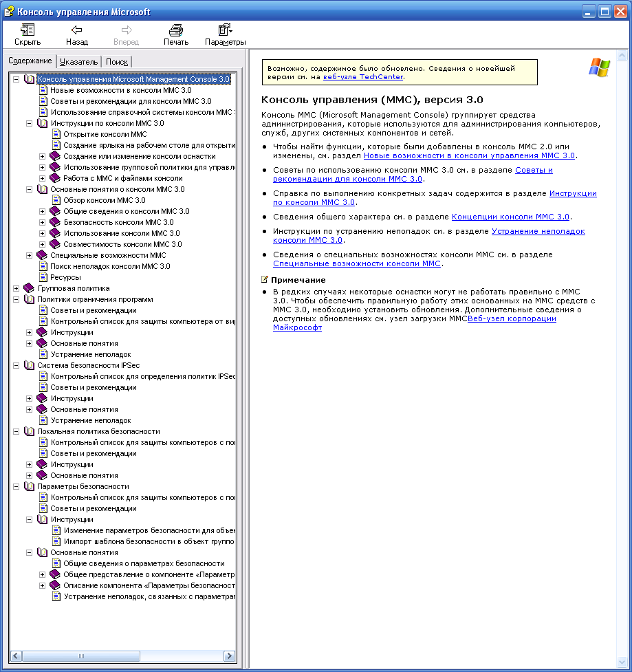Screen dimensions: 632x672
Task: Expand Описание компонента «Параметры безопасности»
Action: tap(42, 585)
